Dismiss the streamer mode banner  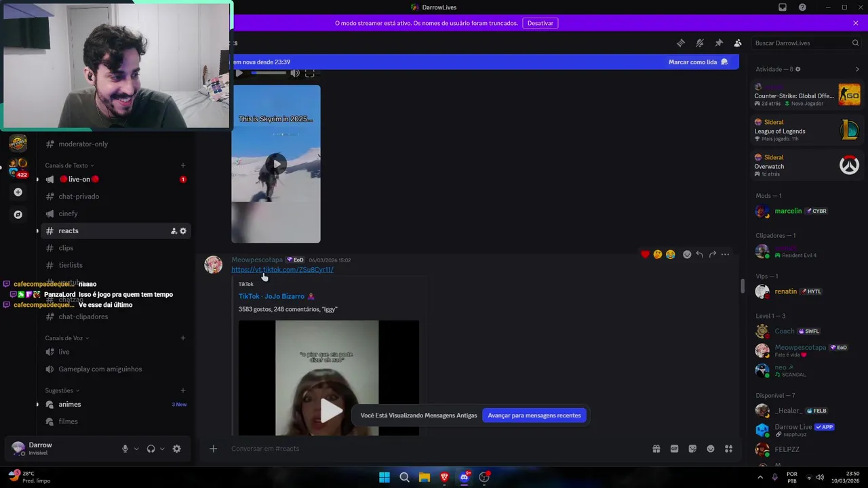(856, 23)
